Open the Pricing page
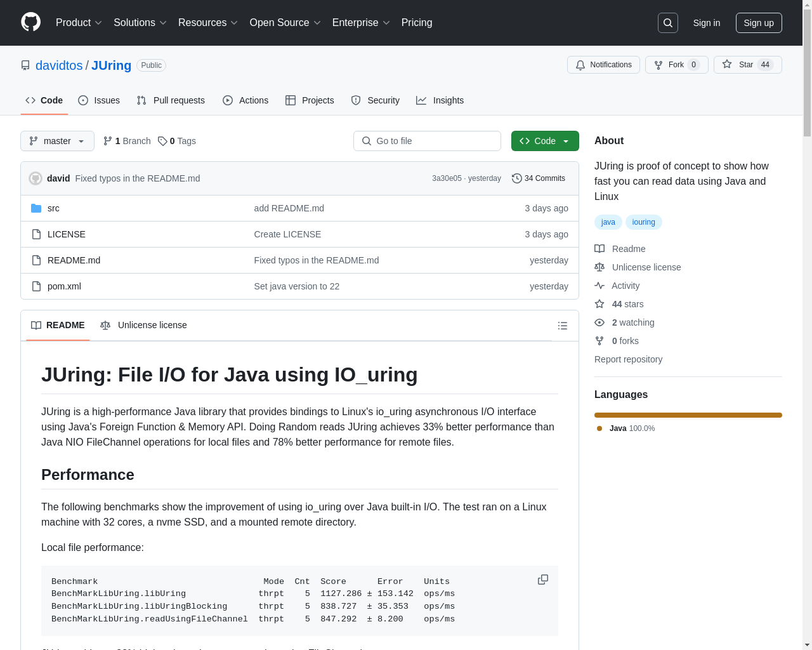The height and width of the screenshot is (650, 812). (417, 23)
